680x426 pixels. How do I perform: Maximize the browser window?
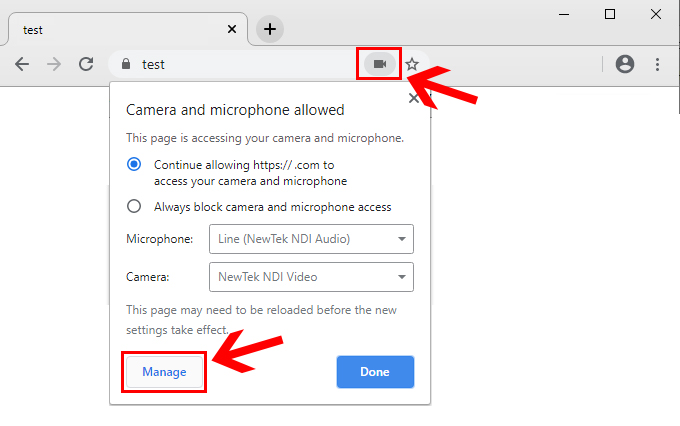click(610, 14)
